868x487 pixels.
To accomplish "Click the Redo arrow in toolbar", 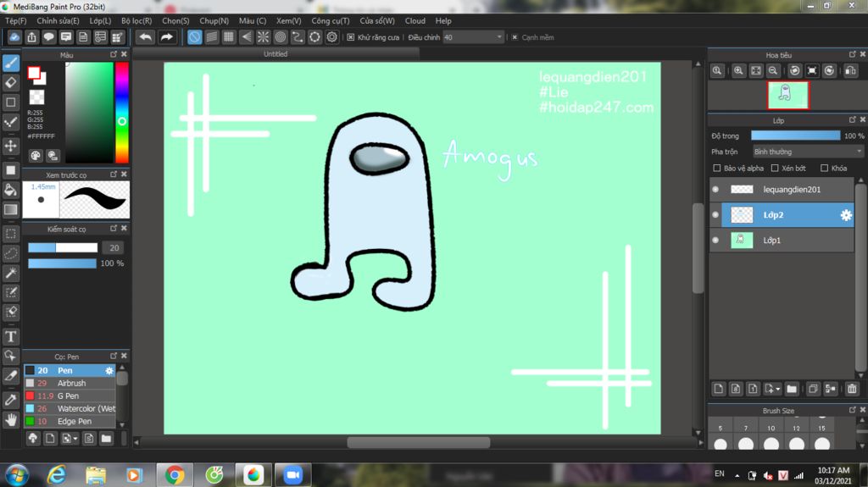I will (166, 37).
